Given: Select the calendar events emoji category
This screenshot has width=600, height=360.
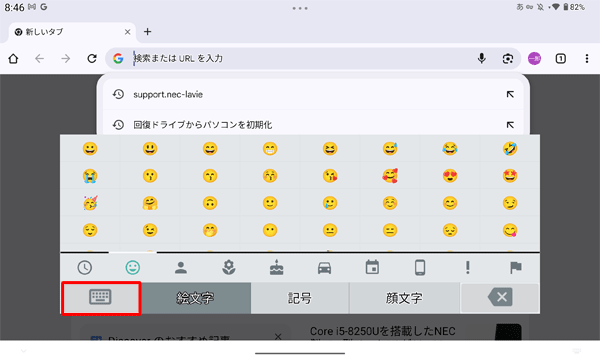Looking at the screenshot, I should (372, 267).
